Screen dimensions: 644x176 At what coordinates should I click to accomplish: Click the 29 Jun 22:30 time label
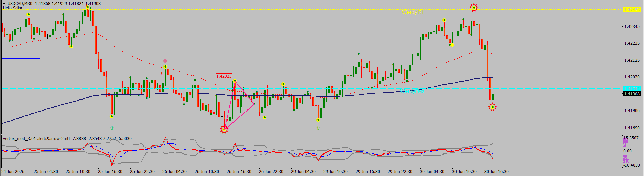click(x=400, y=172)
